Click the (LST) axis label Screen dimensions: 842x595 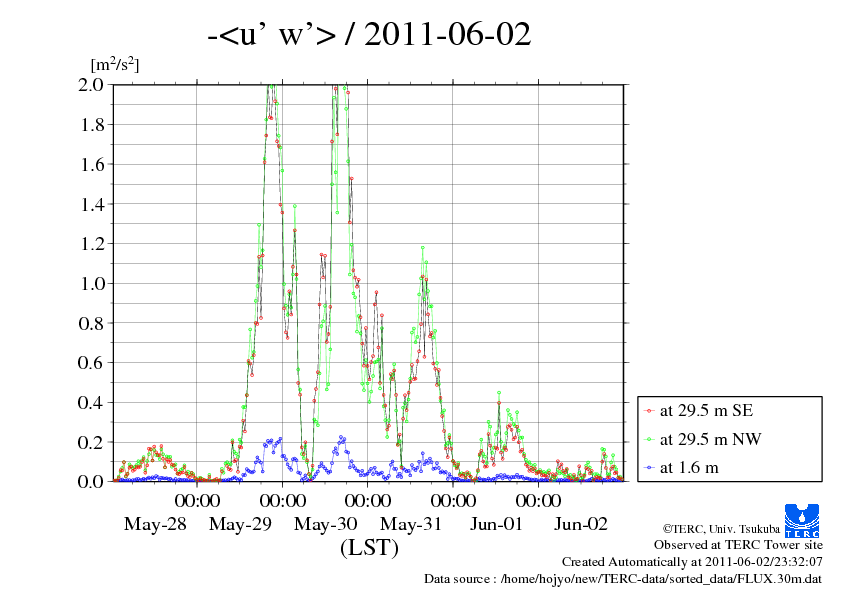369,548
